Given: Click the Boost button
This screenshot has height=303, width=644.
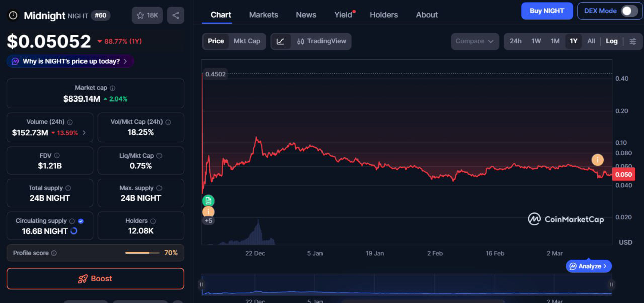Looking at the screenshot, I should click(95, 279).
